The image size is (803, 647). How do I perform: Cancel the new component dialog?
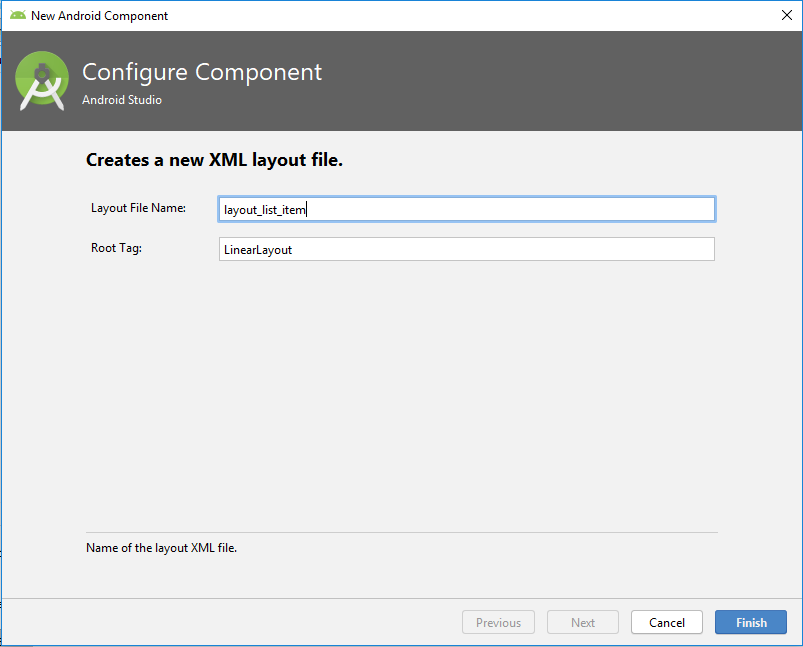(x=667, y=622)
